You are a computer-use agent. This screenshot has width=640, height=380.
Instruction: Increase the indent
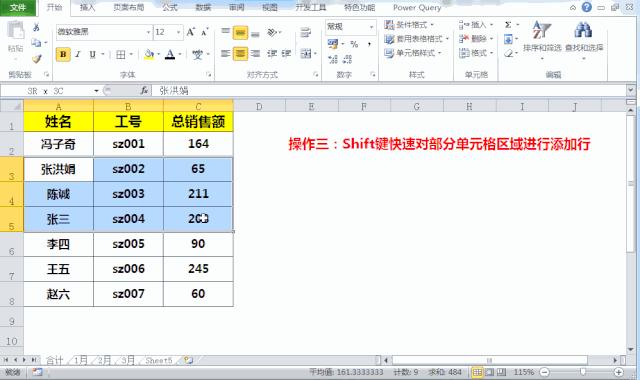[286, 53]
